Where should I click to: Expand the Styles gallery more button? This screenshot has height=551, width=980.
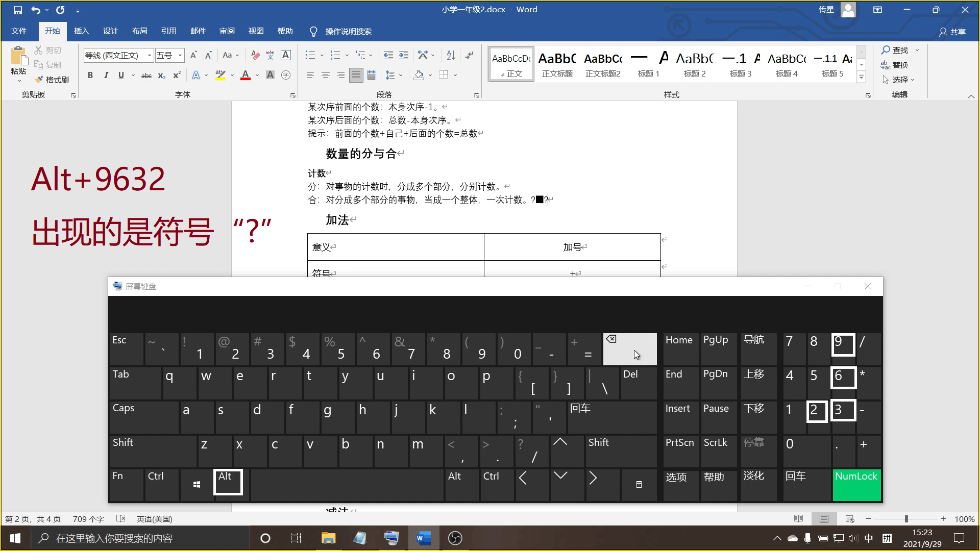[x=861, y=78]
